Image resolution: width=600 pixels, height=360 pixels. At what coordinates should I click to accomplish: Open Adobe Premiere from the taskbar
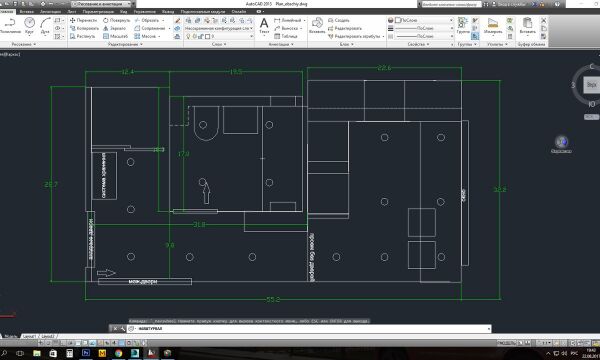coord(86,353)
